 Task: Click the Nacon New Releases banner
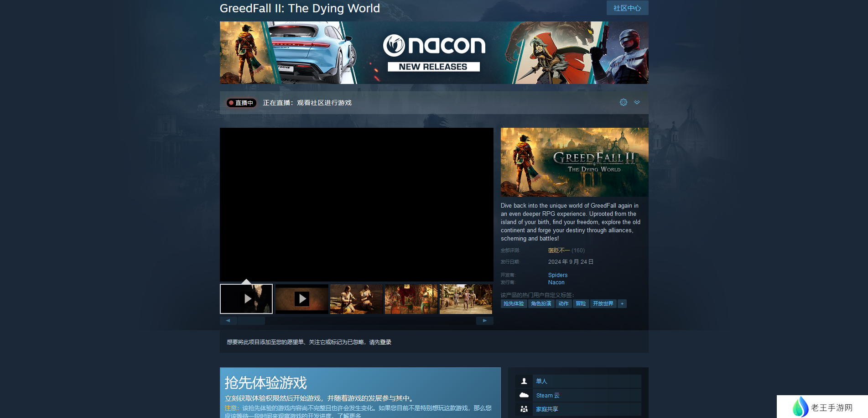pos(434,53)
